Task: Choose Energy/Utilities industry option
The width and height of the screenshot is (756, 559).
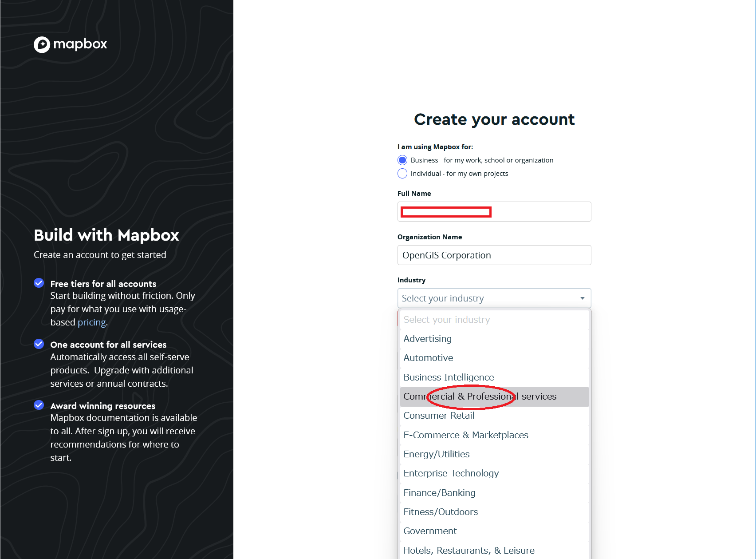Action: (437, 454)
